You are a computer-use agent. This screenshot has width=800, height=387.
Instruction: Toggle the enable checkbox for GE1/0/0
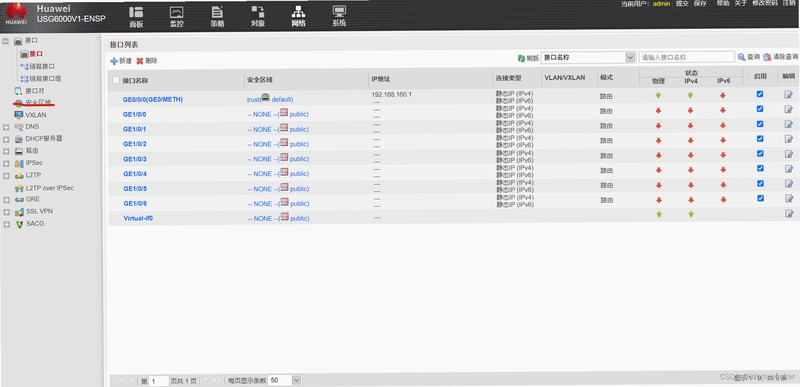pos(760,109)
